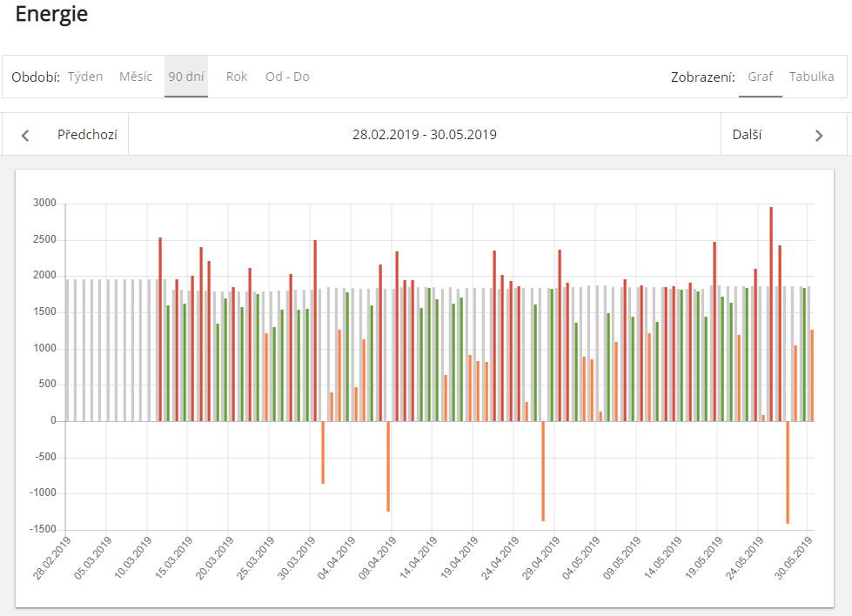Click the 0 y-axis label
Screen dimensions: 852x616
click(x=53, y=420)
